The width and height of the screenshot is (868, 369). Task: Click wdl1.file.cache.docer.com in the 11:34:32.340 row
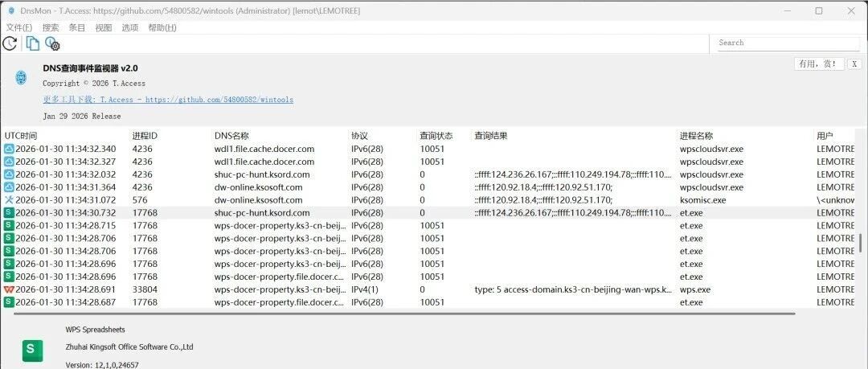[264, 149]
